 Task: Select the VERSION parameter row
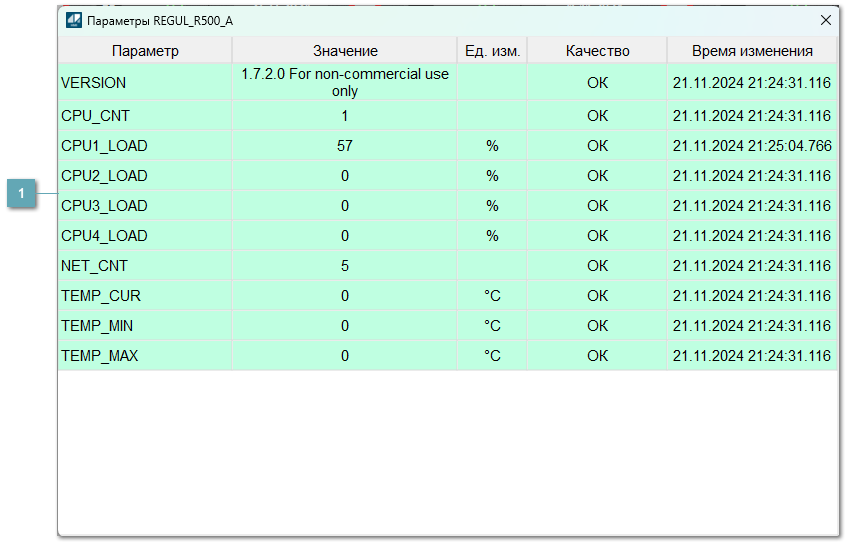pyautogui.click(x=448, y=83)
